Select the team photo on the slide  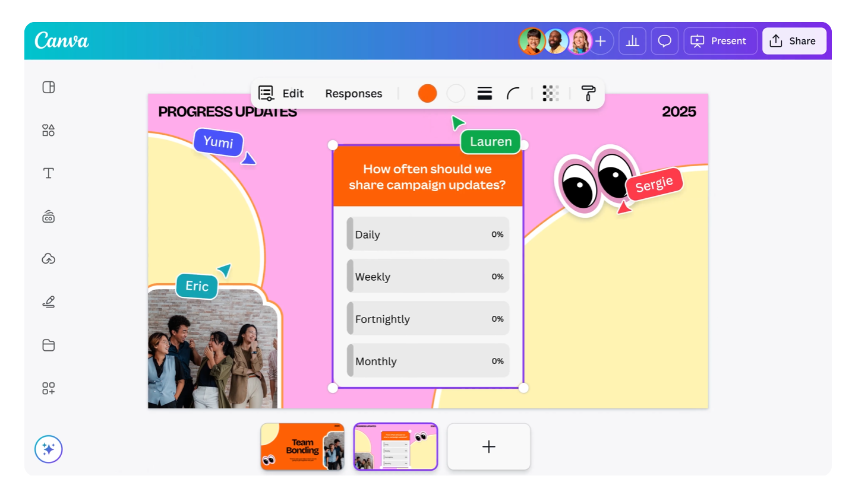[213, 348]
